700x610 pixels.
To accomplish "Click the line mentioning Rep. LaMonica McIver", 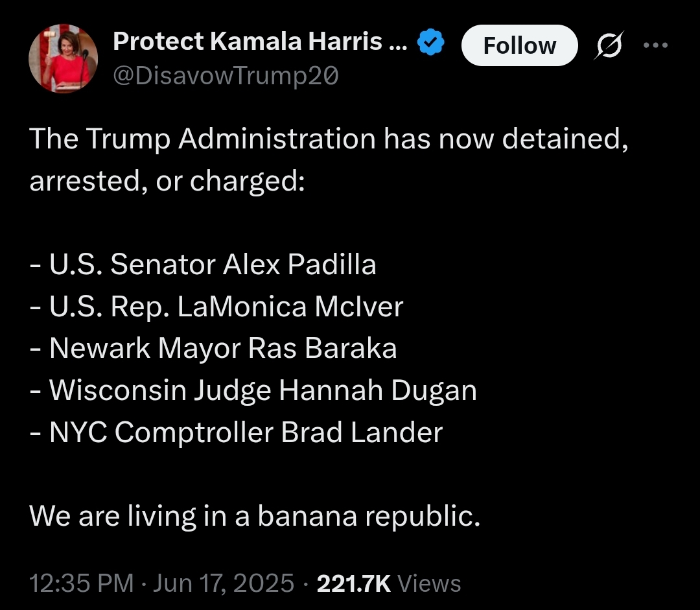I will pyautogui.click(x=216, y=307).
